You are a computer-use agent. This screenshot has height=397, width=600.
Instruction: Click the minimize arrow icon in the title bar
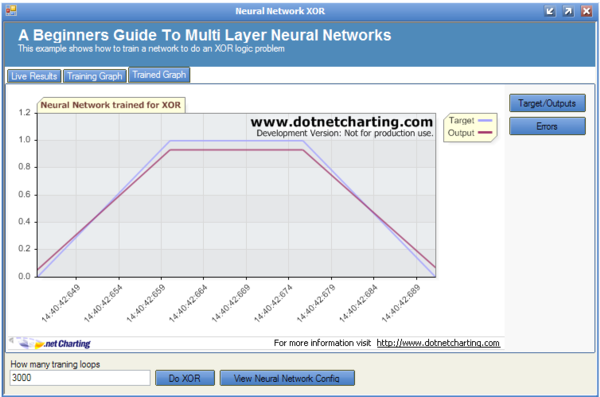click(x=550, y=11)
